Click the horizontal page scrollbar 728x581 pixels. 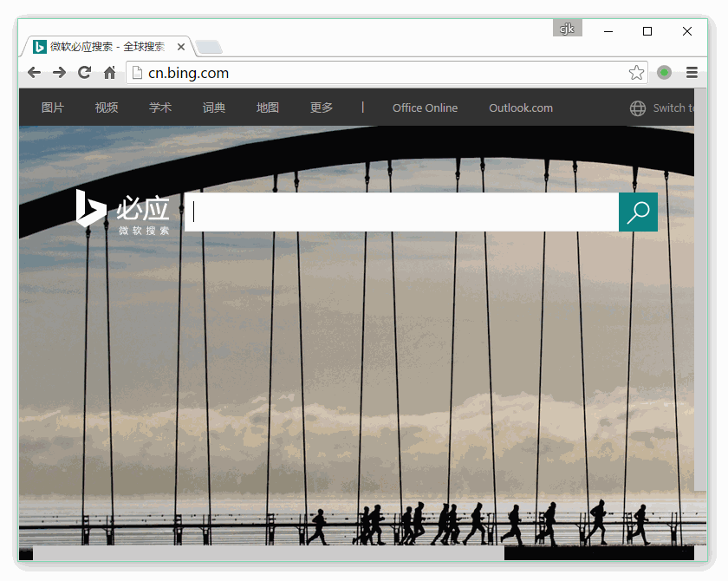269,553
